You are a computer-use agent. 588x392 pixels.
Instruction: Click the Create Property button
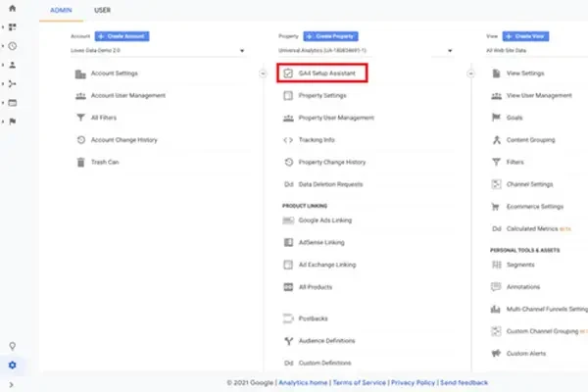click(330, 36)
